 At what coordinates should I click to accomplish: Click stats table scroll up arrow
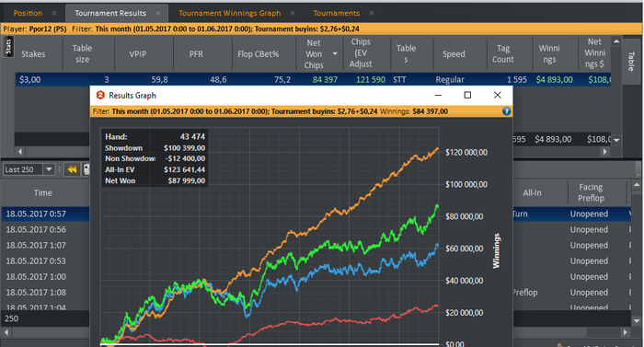pyautogui.click(x=616, y=41)
